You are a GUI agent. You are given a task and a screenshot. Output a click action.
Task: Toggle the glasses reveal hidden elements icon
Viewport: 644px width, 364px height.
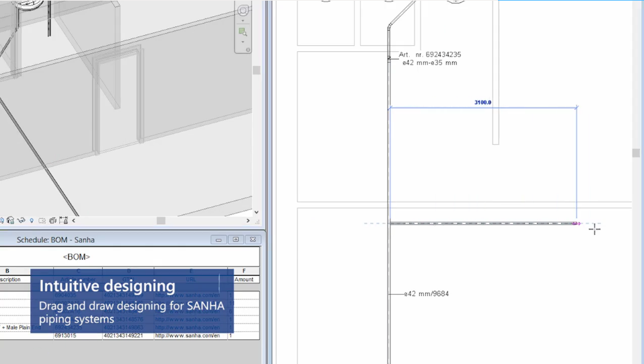point(22,221)
